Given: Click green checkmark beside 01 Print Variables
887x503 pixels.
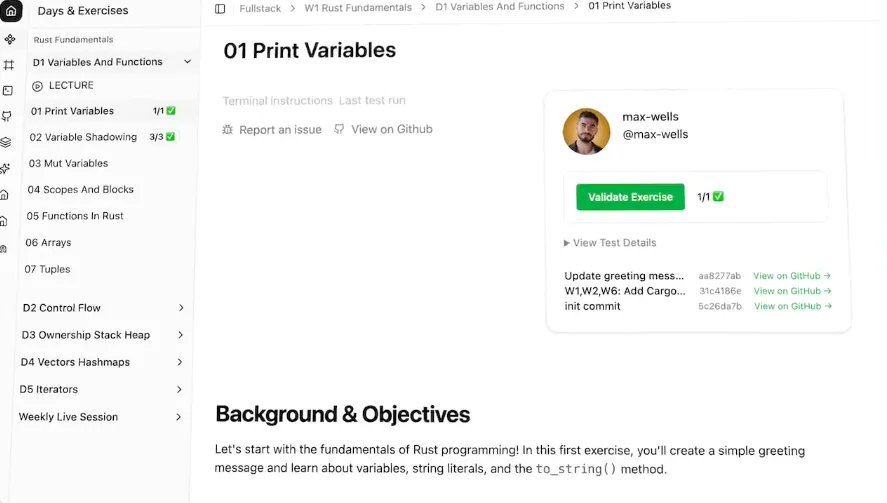Looking at the screenshot, I should click(x=171, y=111).
